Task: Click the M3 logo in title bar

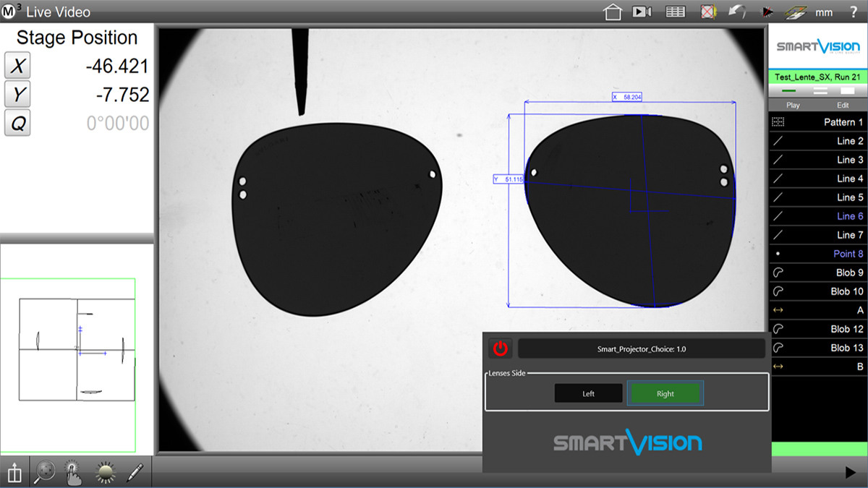Action: [12, 12]
